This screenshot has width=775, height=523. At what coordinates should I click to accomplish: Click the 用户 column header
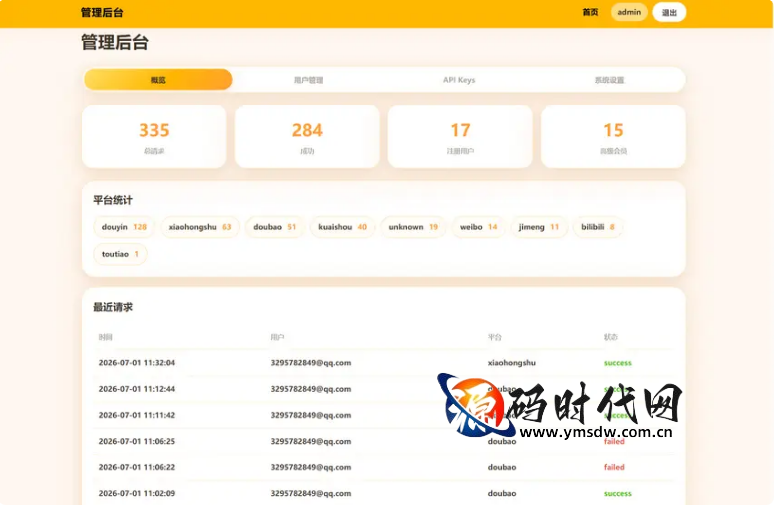click(277, 337)
